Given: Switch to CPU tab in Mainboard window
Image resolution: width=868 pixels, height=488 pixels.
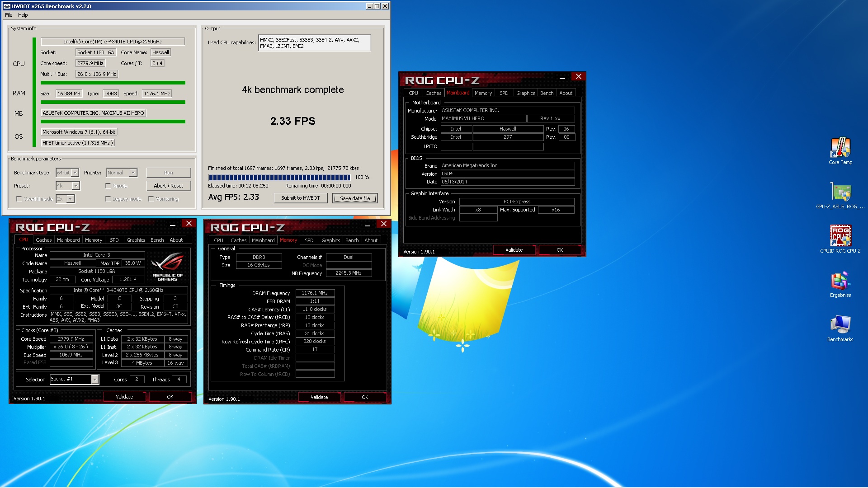Looking at the screenshot, I should (x=414, y=93).
